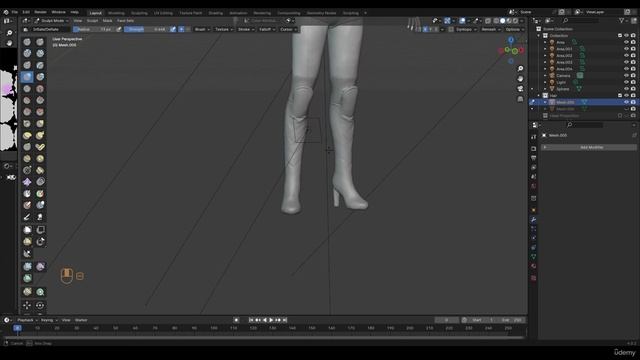Open outliner filter dropdown

coord(623,20)
